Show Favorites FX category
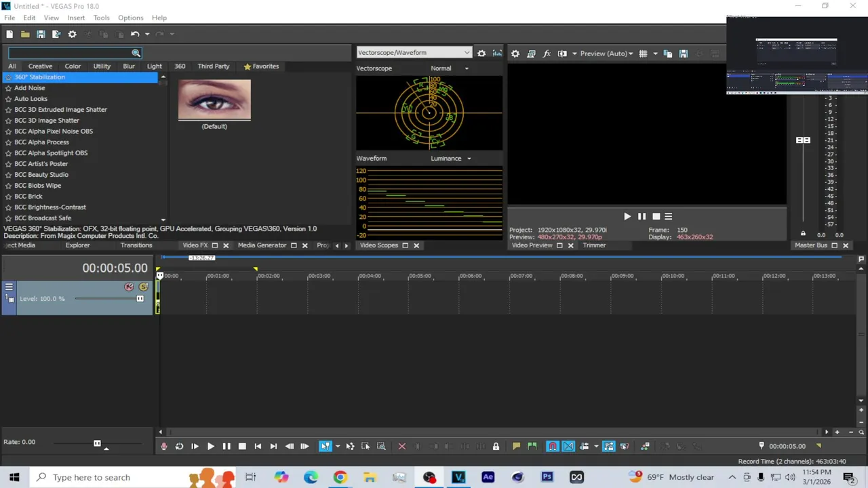 (x=261, y=66)
